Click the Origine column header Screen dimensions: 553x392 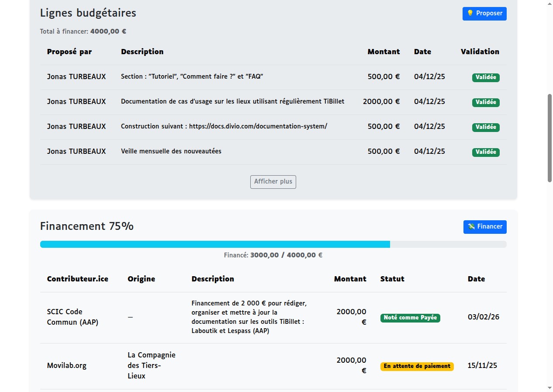point(141,279)
